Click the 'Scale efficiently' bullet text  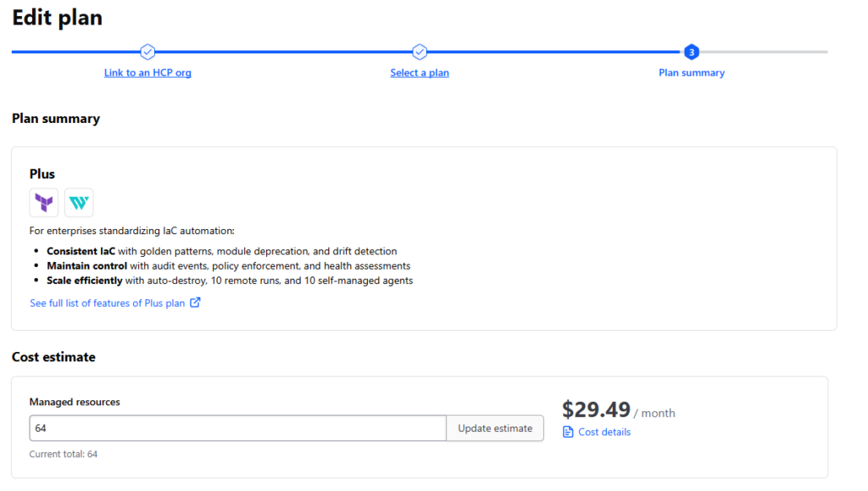(x=85, y=281)
